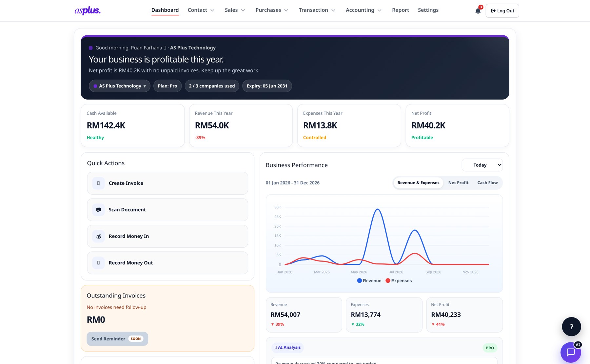
Task: Click the asplus logo
Action: pyautogui.click(x=88, y=10)
